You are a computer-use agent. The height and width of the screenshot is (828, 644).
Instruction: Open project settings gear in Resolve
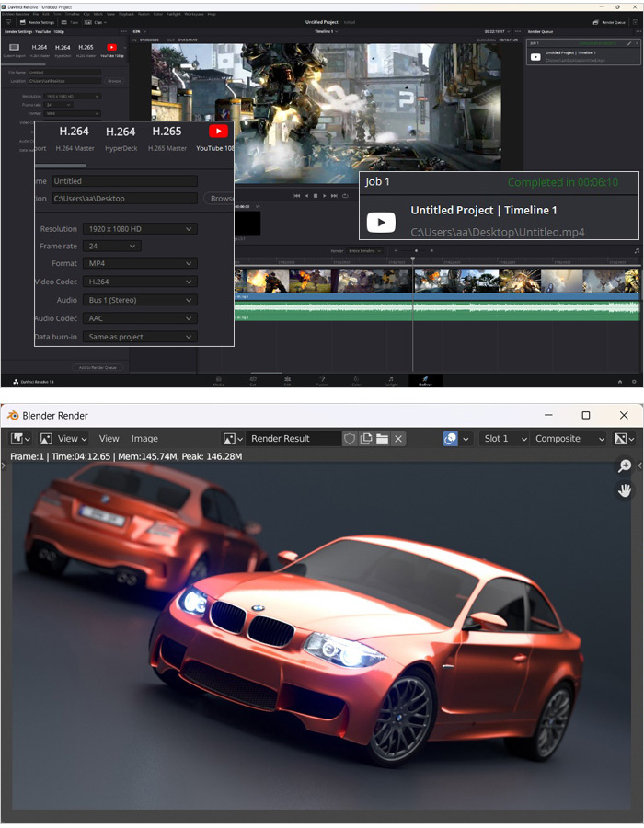[634, 381]
